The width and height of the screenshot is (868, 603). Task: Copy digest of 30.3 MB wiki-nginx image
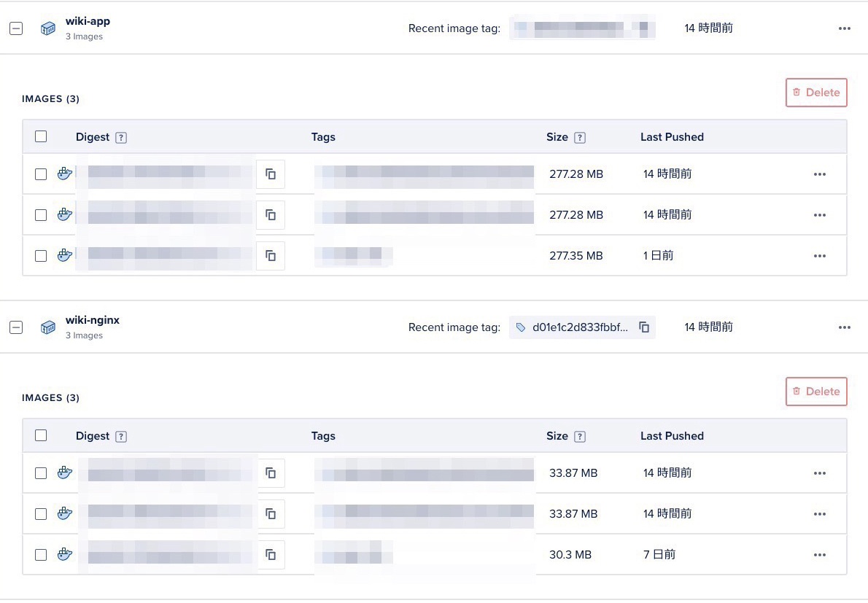point(271,555)
